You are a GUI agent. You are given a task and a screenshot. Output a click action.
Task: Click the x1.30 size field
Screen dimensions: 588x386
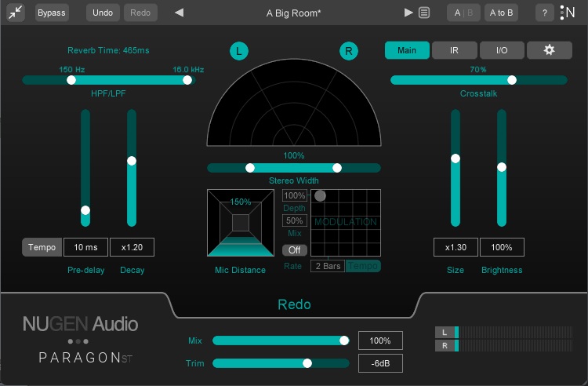pos(456,247)
